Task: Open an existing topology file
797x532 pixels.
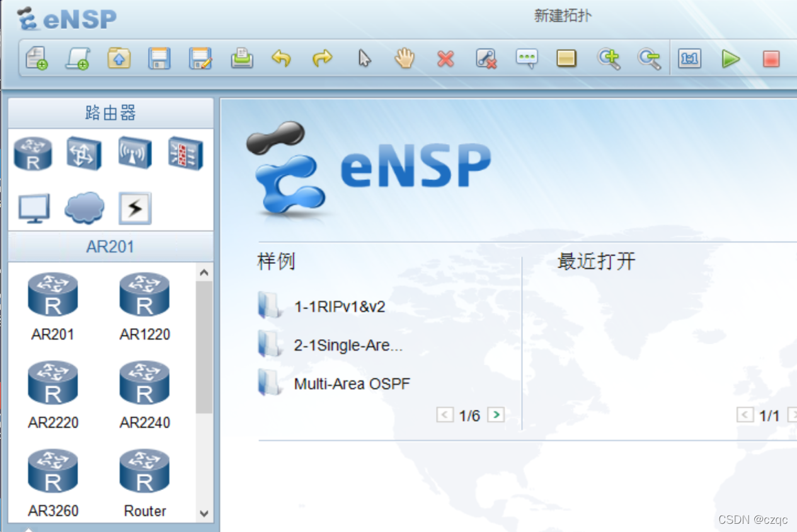Action: pos(118,59)
